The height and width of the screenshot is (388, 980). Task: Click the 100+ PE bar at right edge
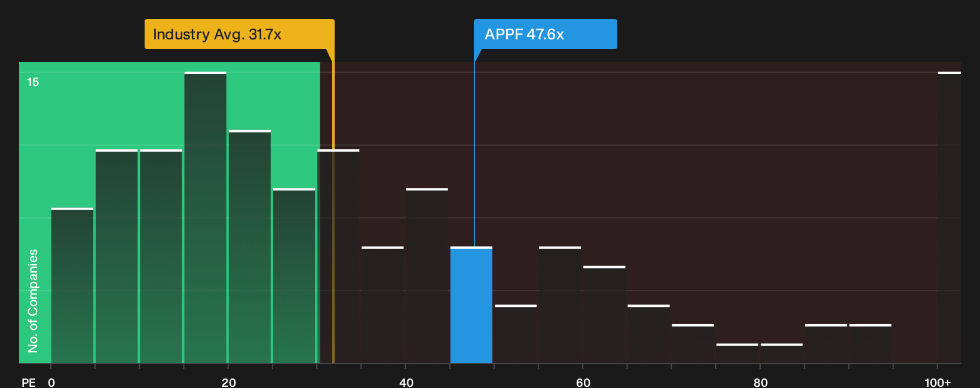[x=950, y=218]
